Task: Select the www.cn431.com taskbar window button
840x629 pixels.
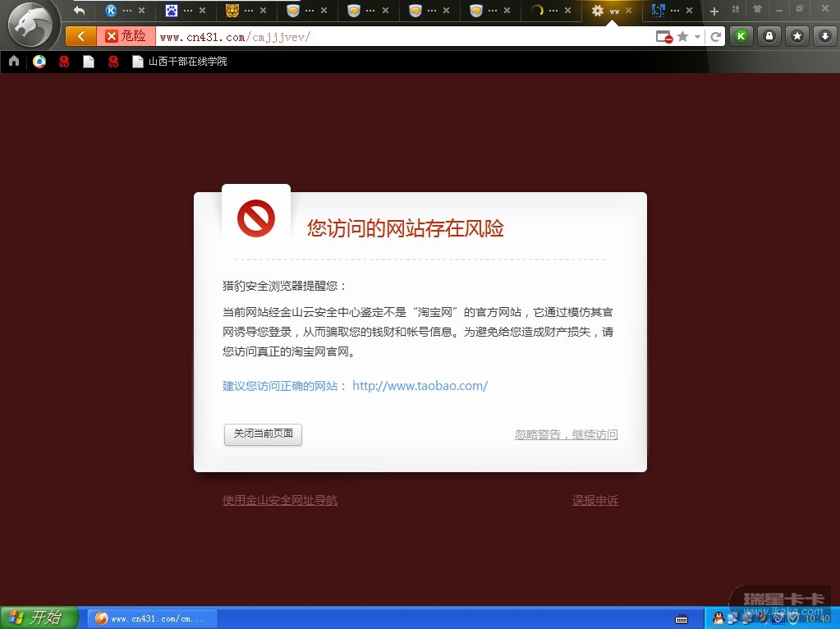Action: pyautogui.click(x=153, y=619)
